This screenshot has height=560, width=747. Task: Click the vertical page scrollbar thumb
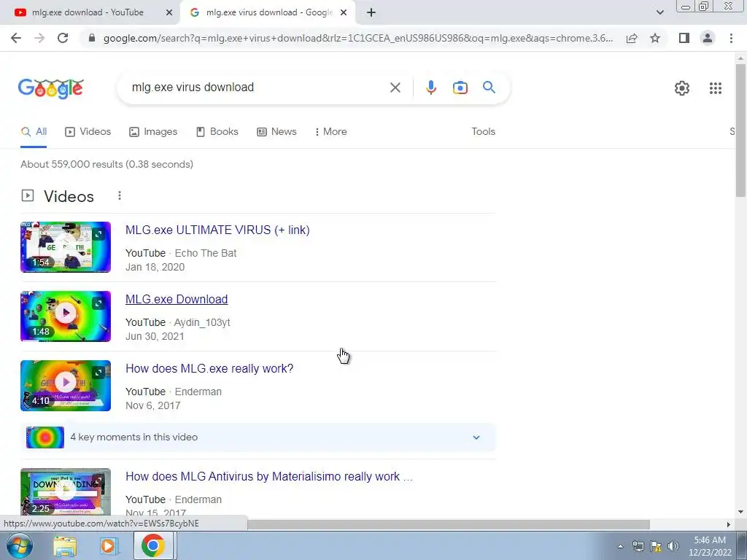pos(740,129)
